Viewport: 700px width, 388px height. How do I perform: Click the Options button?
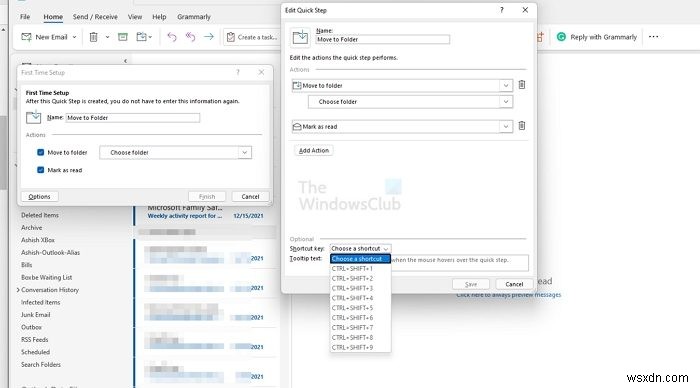point(39,196)
